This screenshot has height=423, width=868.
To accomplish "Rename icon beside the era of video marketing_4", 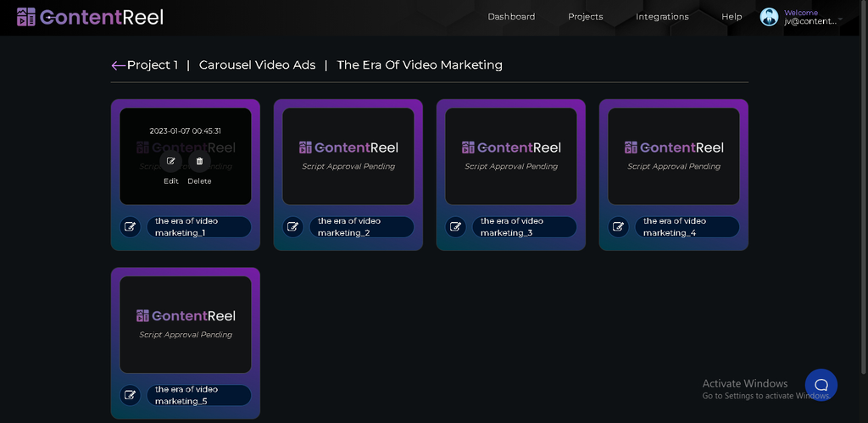I will coord(618,227).
